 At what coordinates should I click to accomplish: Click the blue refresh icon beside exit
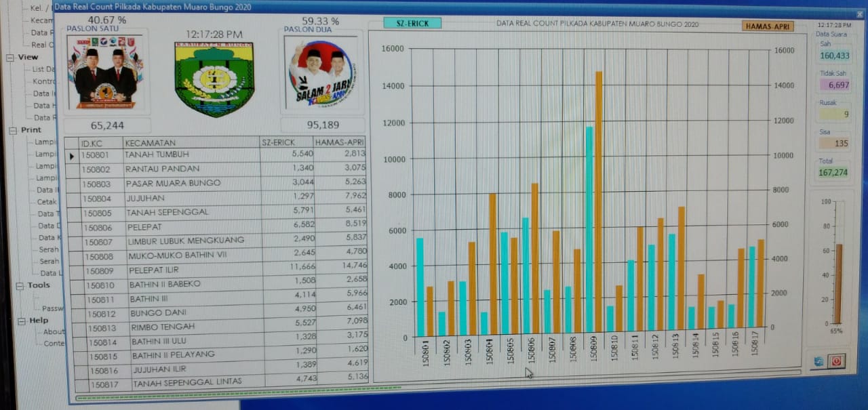(x=819, y=361)
